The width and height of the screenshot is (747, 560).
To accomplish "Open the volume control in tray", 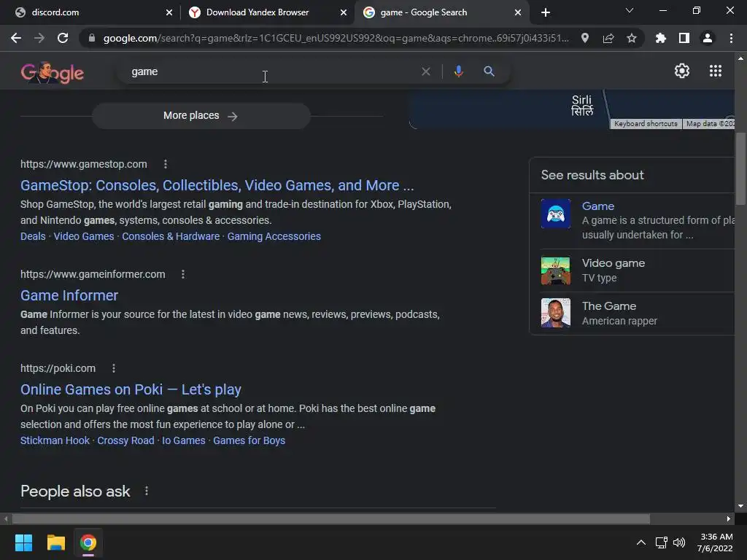I will pos(679,542).
